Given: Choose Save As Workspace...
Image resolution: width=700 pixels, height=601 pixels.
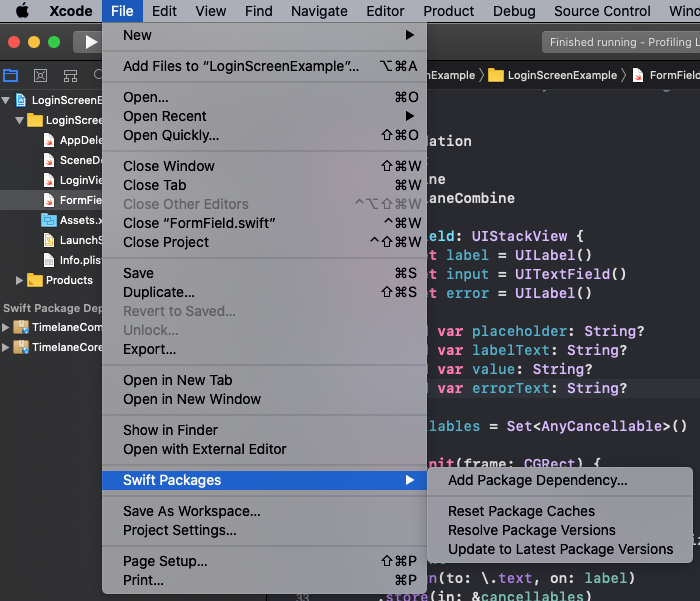Looking at the screenshot, I should 264,511.
